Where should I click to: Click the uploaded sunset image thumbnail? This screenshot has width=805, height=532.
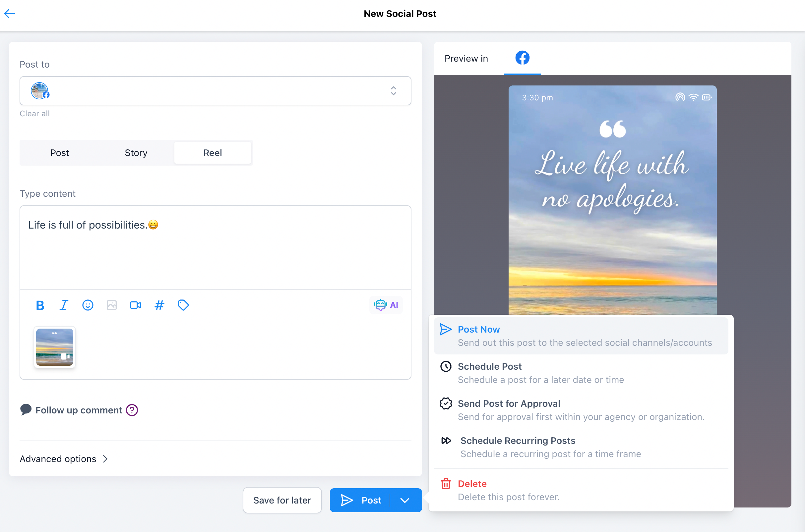tap(54, 347)
